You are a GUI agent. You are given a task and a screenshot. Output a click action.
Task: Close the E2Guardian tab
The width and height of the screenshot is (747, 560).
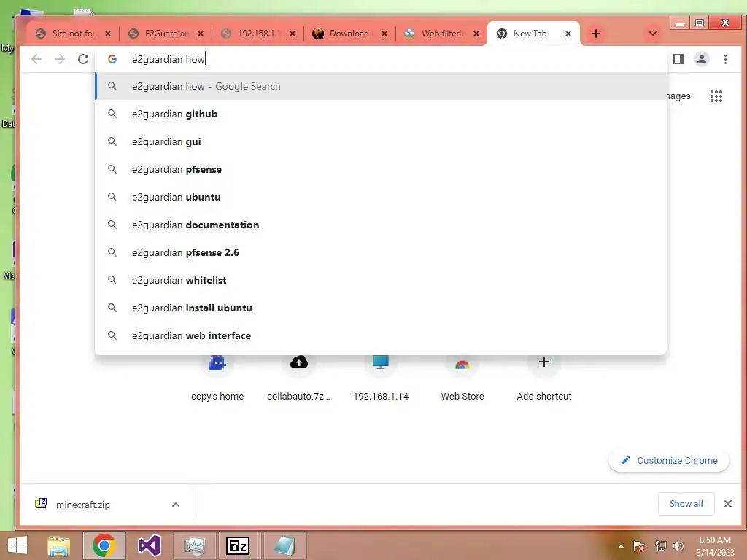[200, 34]
